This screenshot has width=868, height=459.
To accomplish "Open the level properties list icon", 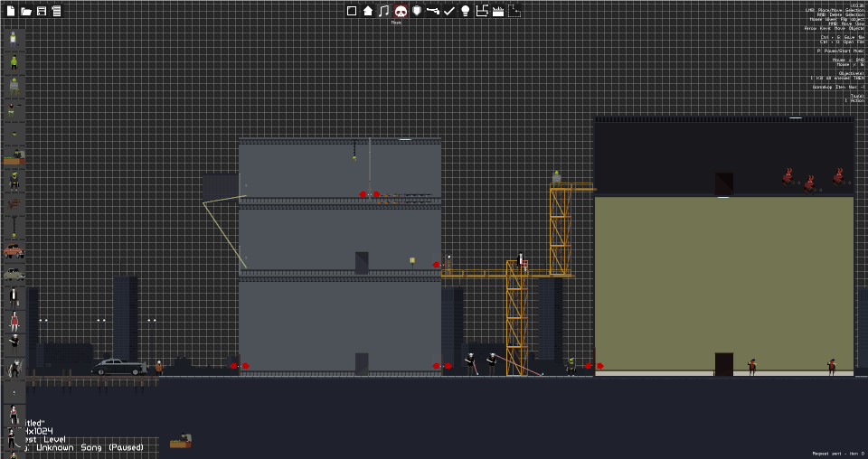I will [56, 11].
